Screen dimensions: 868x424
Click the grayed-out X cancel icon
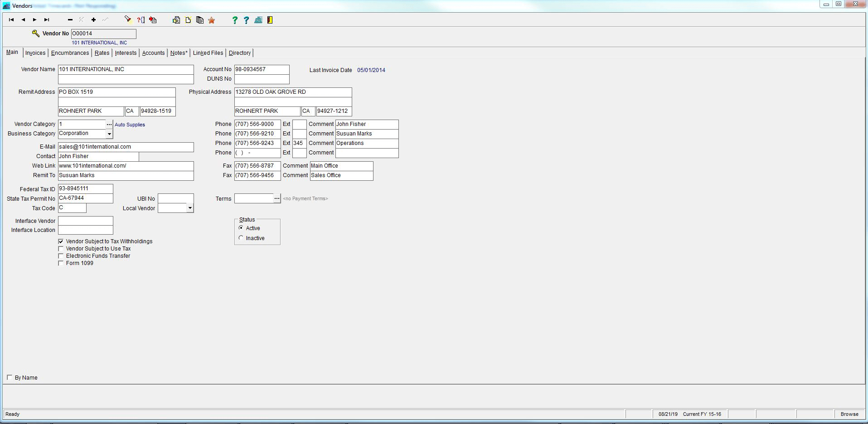(82, 20)
